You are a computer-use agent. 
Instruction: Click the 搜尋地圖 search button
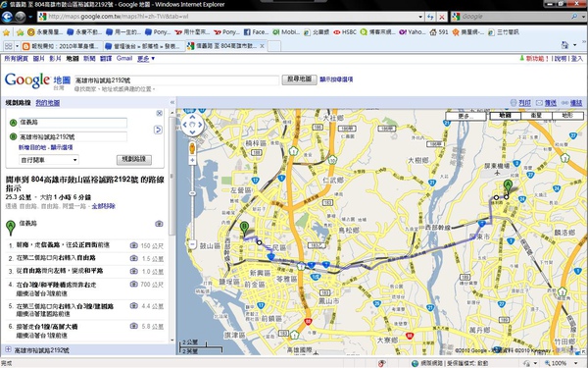[x=299, y=79]
